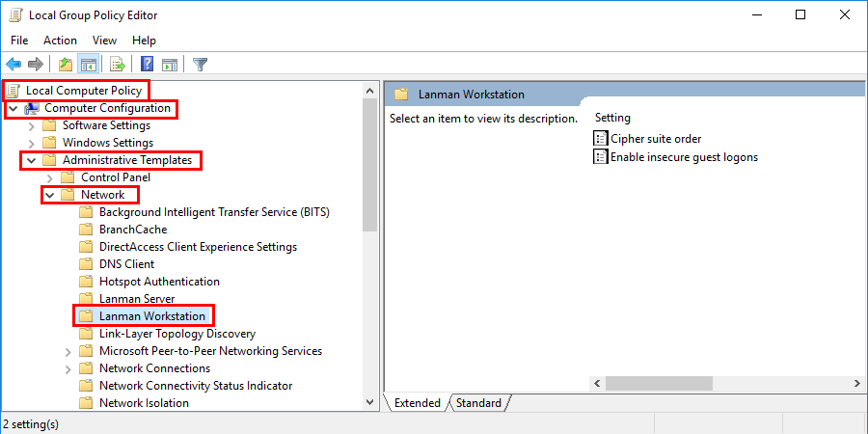Click the Software Settings folder icon
The width and height of the screenshot is (868, 434).
50,125
